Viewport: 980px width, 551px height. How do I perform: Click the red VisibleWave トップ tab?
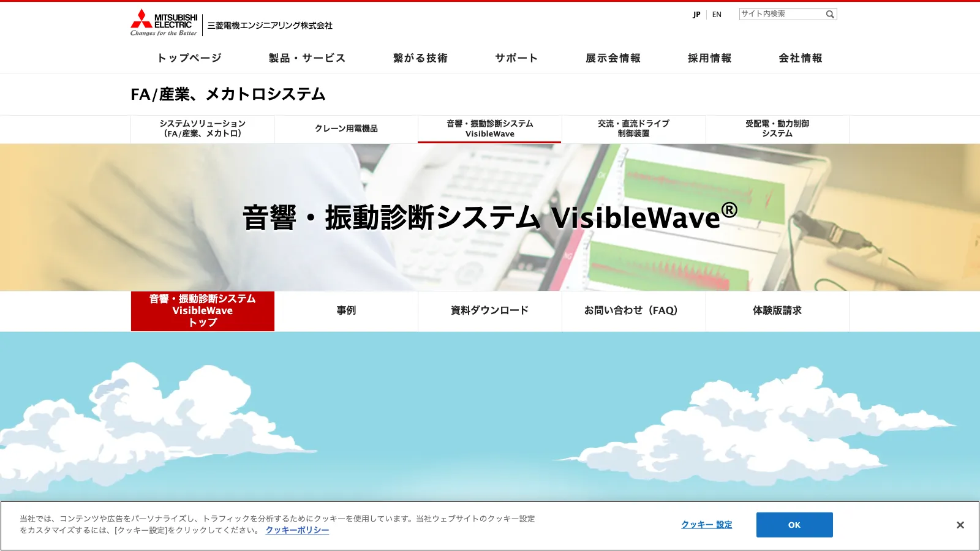click(203, 311)
